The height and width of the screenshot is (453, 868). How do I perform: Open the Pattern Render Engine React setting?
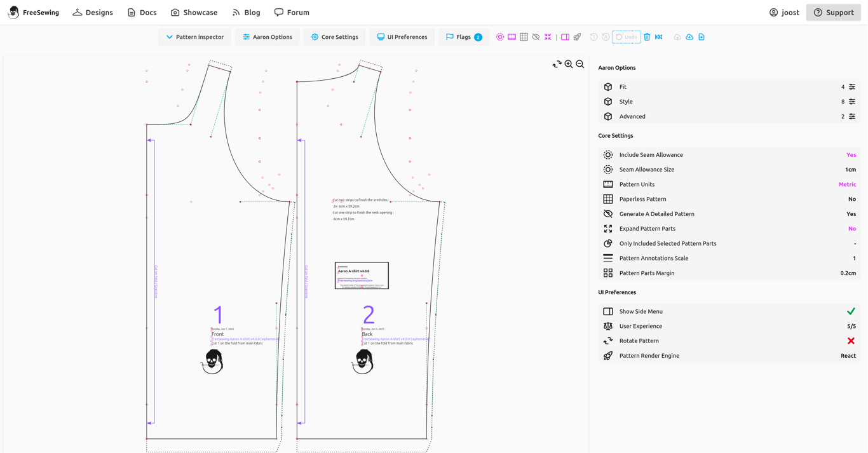(729, 356)
